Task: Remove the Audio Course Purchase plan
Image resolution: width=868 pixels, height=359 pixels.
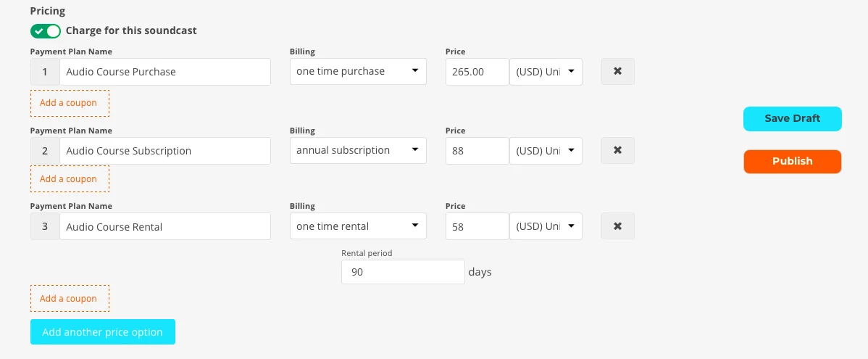Action: (618, 72)
